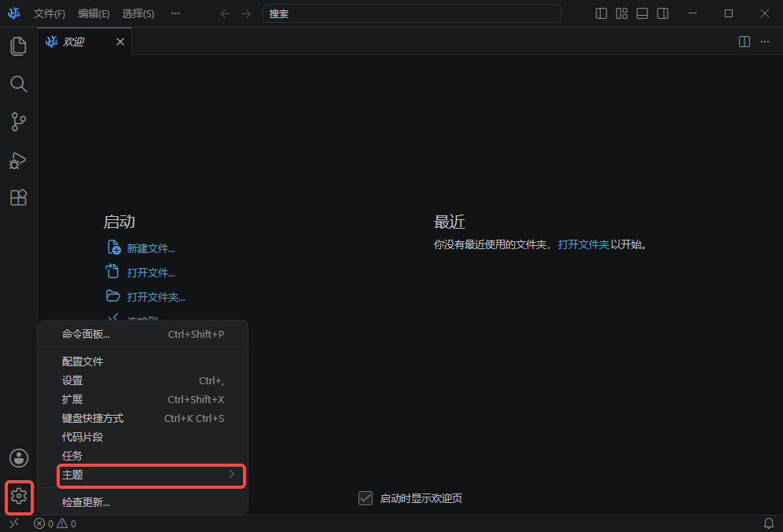Screen dimensions: 783x532
Task: Open the 选择(S) menu
Action: 138,13
